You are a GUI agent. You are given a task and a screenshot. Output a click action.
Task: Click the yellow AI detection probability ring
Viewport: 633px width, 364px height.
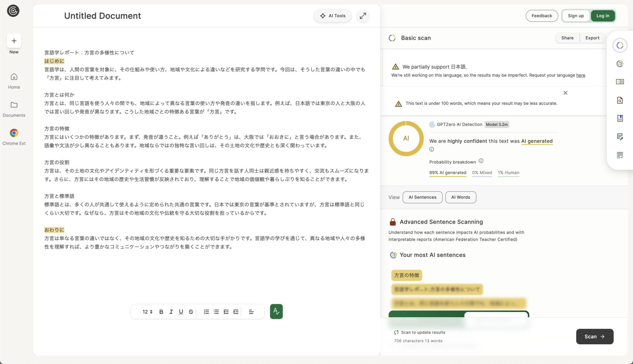coord(406,138)
